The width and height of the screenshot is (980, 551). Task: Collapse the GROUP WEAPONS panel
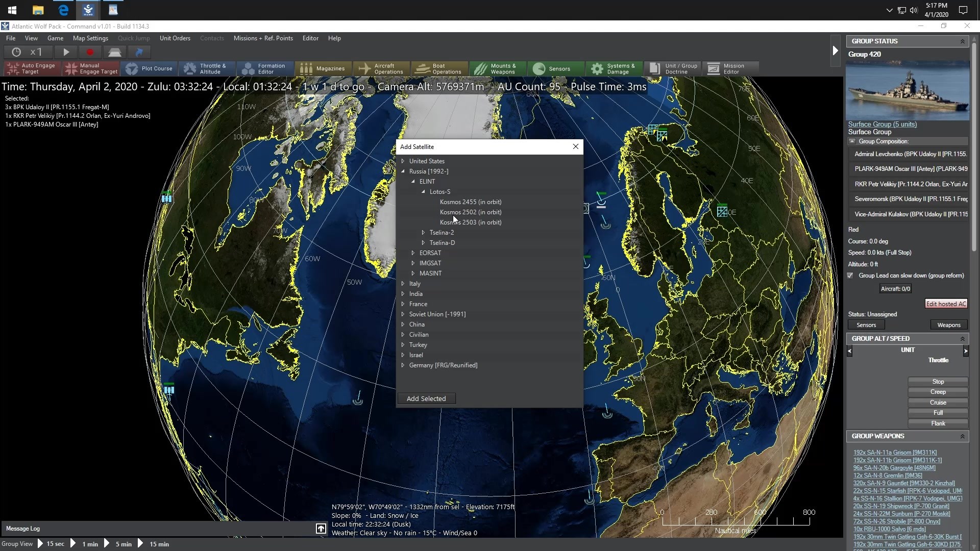coord(962,436)
